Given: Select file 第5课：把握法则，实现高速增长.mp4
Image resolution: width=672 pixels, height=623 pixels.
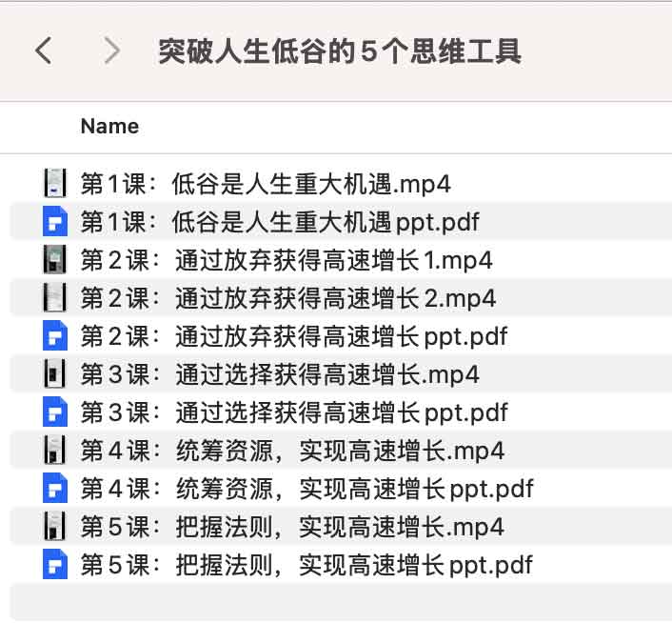Looking at the screenshot, I should click(x=291, y=526).
